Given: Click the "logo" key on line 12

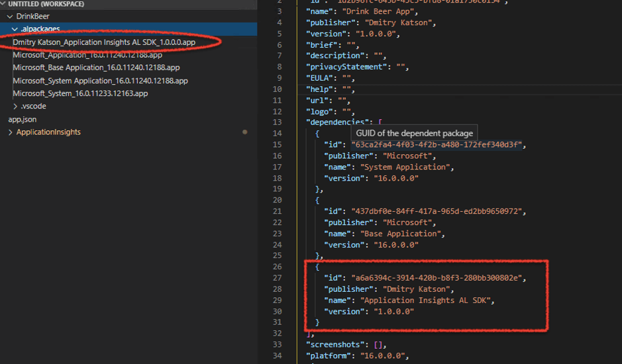Looking at the screenshot, I should tap(319, 112).
